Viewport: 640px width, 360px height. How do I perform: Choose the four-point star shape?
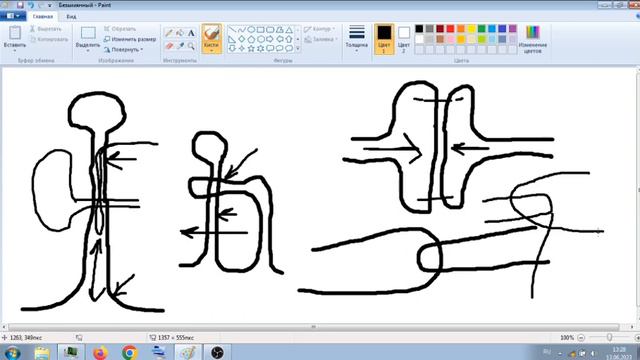242,49
